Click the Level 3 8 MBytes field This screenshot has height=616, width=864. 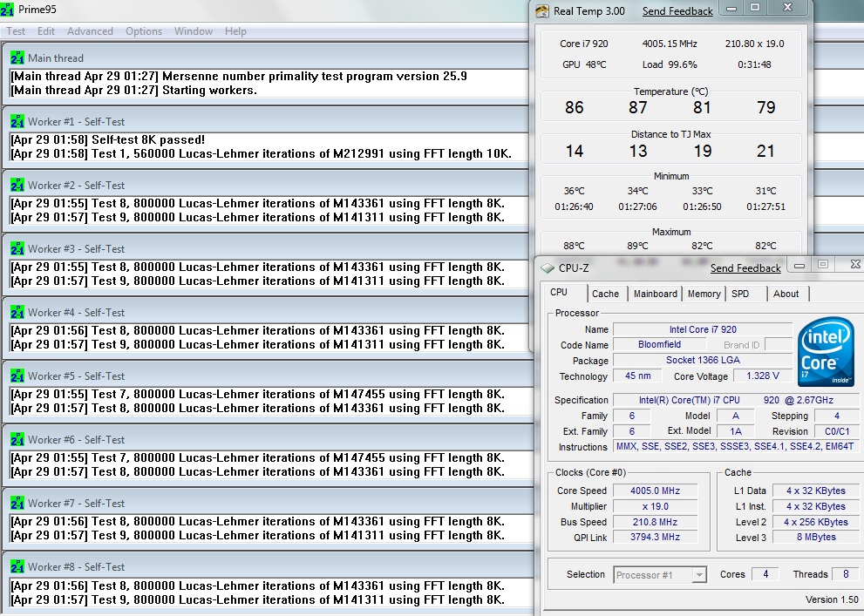(815, 537)
